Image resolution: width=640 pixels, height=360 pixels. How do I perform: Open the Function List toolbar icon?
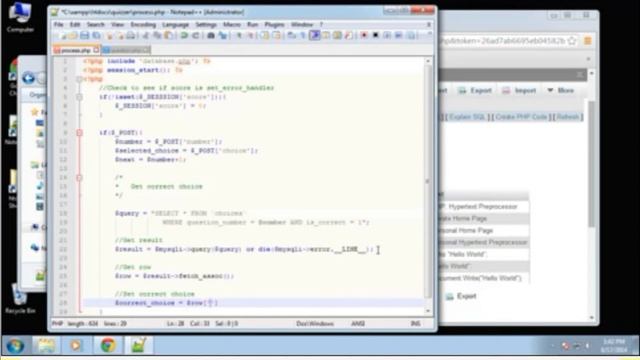coord(348,36)
